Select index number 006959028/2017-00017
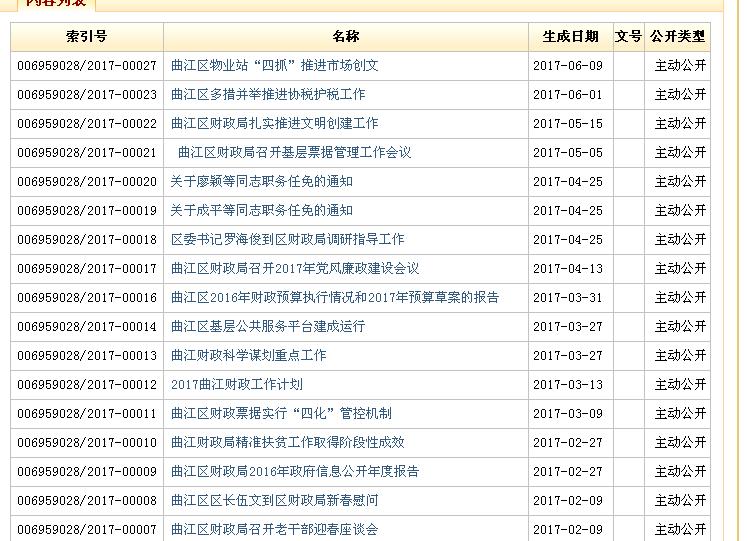This screenshot has height=541, width=748. coord(87,269)
